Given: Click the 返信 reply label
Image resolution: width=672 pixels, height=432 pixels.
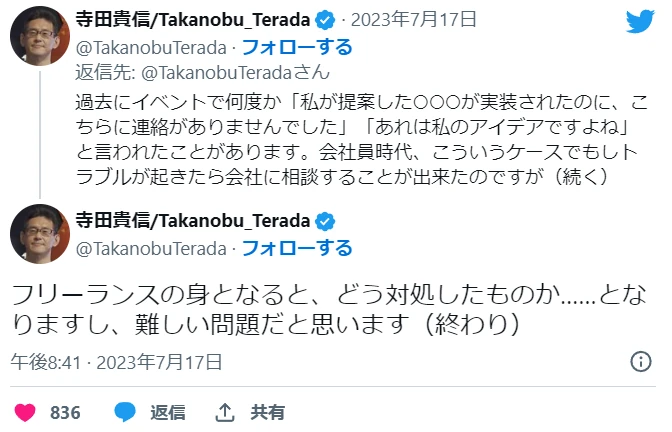Looking at the screenshot, I should [167, 412].
